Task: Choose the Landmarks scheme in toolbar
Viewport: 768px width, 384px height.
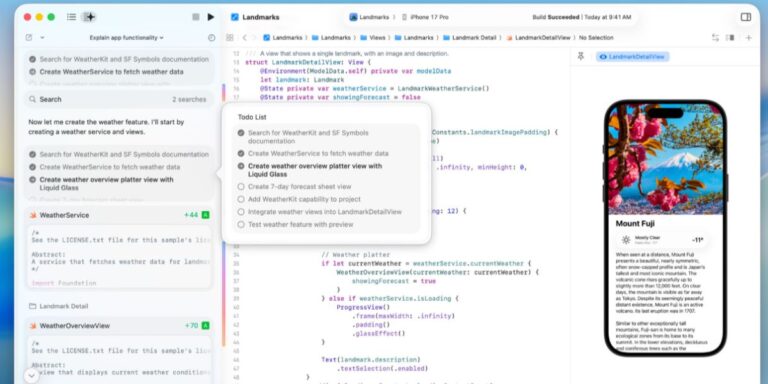Action: click(369, 17)
